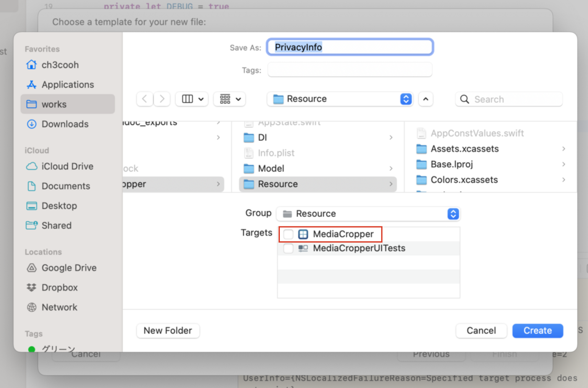Open the Assets.xcassets folder
Image resolution: width=588 pixels, height=388 pixels.
tap(464, 149)
